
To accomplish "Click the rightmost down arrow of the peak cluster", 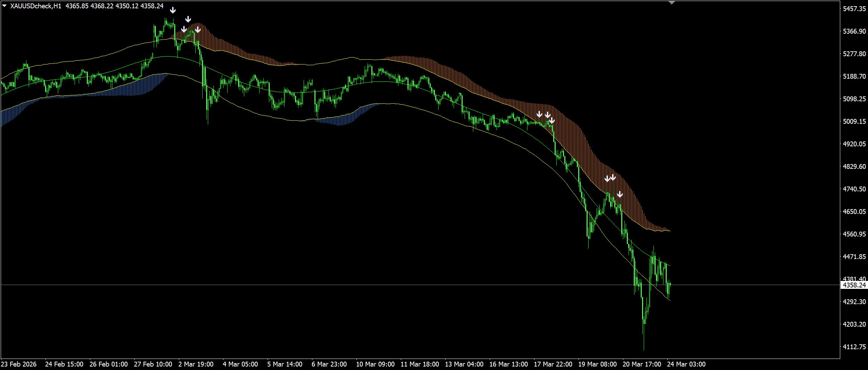I will click(x=197, y=30).
